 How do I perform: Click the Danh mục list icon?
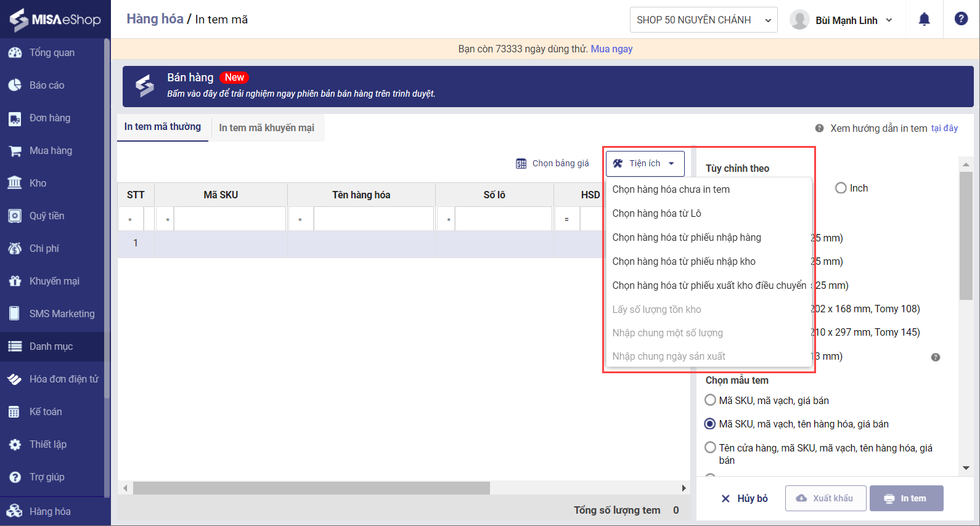pyautogui.click(x=15, y=347)
